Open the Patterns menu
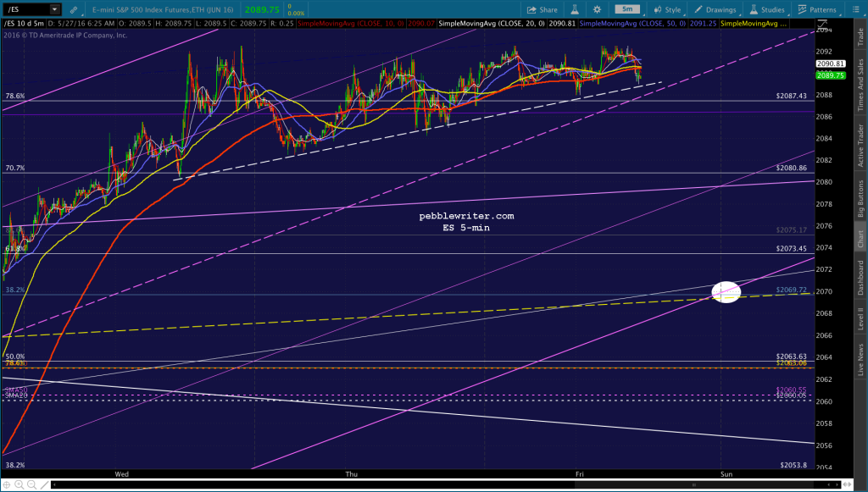868x492 pixels. coord(817,9)
